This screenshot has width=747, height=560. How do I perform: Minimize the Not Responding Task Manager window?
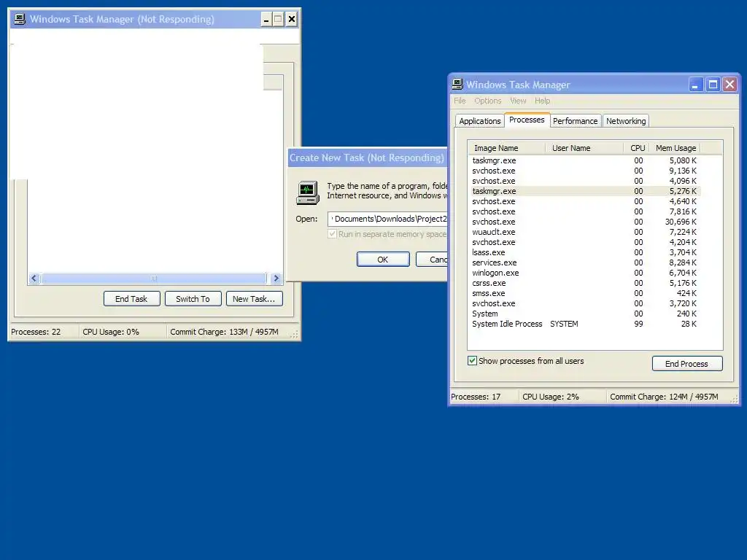pyautogui.click(x=266, y=20)
